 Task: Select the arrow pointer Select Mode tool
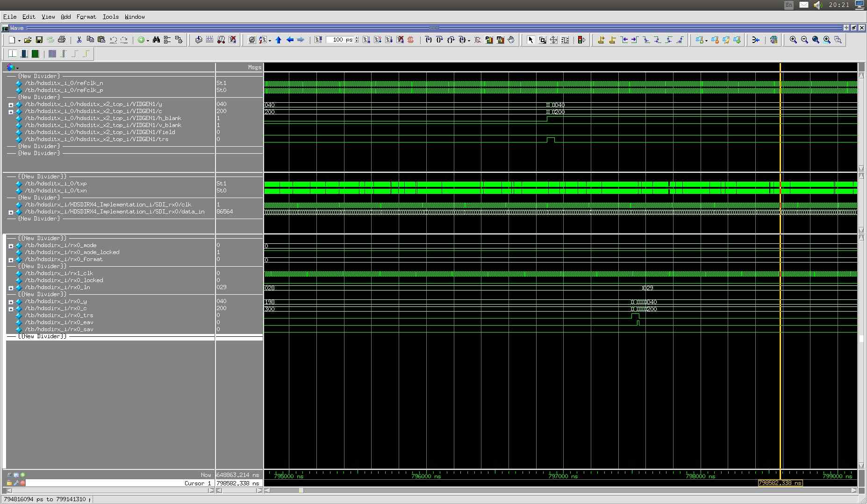(x=530, y=40)
